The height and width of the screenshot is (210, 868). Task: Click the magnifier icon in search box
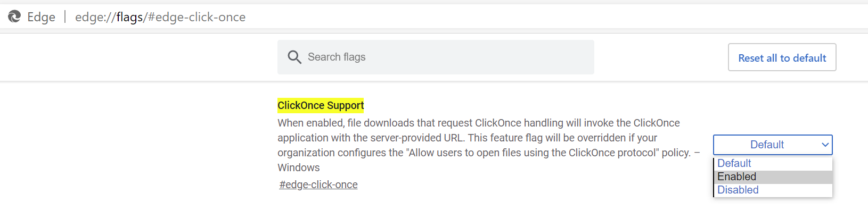click(x=294, y=57)
